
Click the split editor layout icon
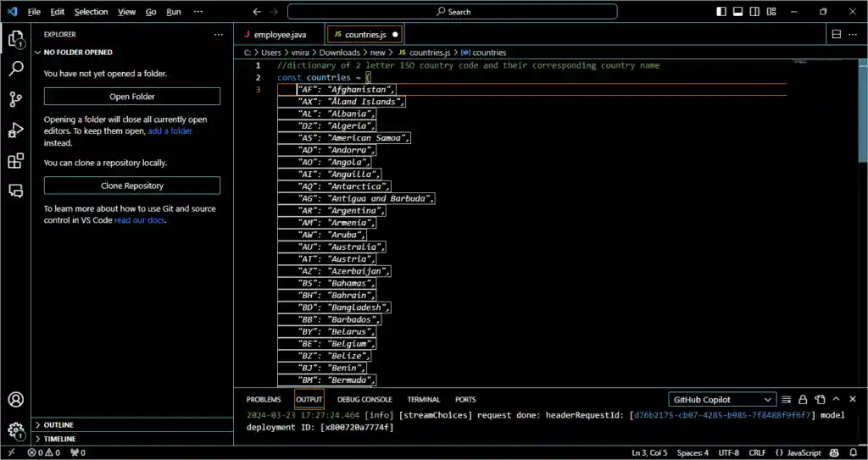(x=835, y=35)
